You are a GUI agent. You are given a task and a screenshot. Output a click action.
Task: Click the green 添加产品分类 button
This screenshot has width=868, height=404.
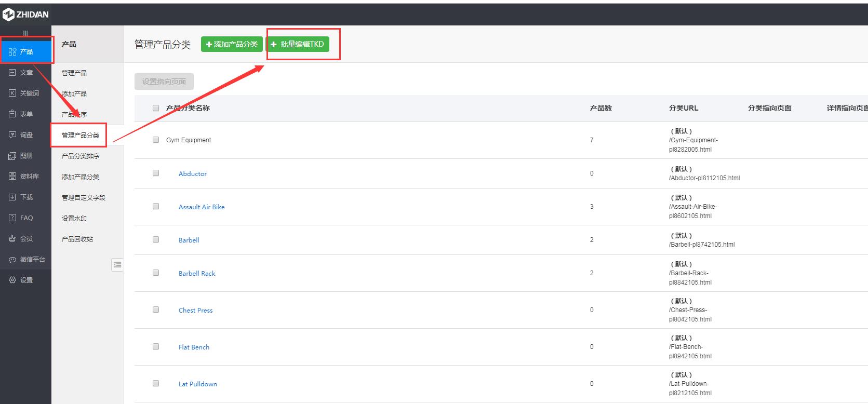coord(232,44)
